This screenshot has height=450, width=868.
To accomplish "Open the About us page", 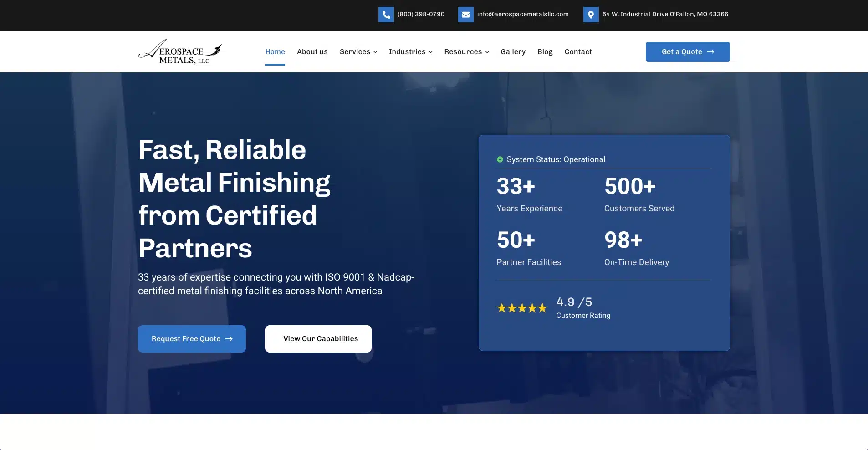I will [312, 52].
